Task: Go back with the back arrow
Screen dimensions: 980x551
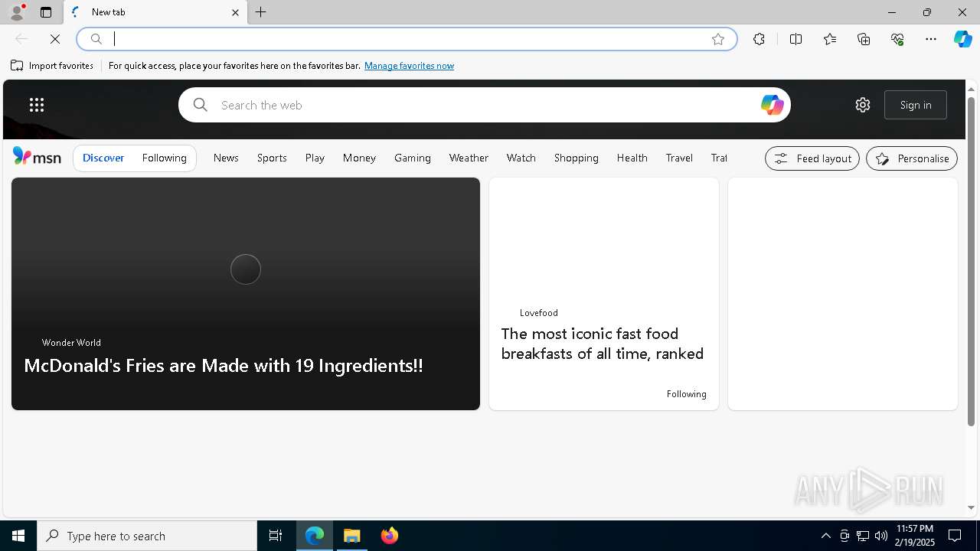Action: (21, 39)
